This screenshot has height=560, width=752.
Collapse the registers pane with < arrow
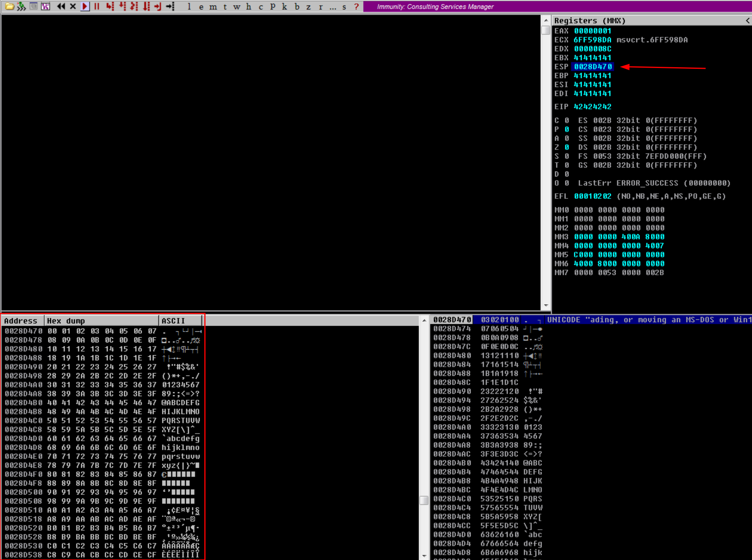(747, 21)
